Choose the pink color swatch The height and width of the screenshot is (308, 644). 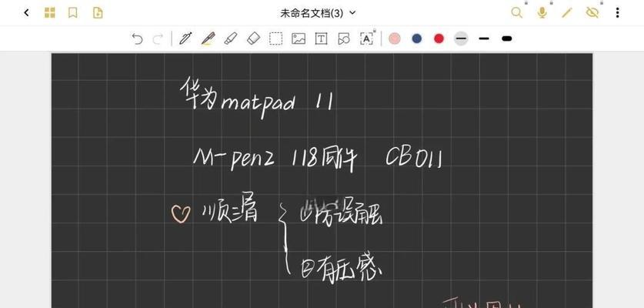coord(394,38)
